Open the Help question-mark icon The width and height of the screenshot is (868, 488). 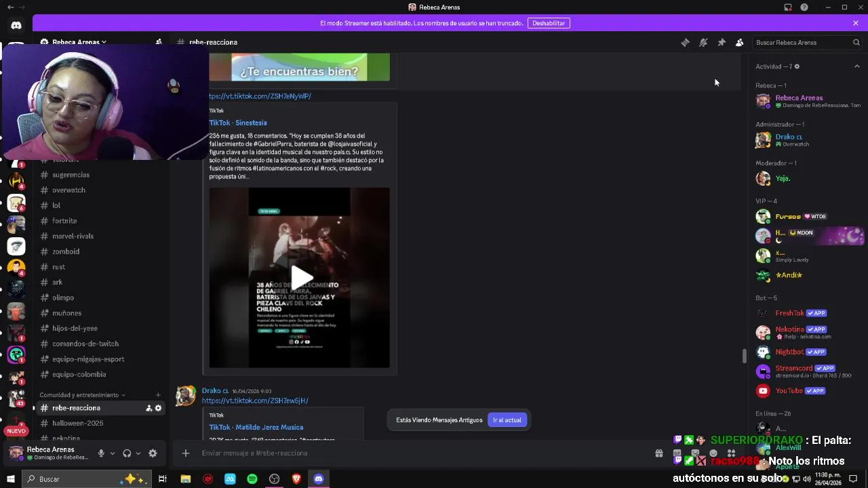804,7
